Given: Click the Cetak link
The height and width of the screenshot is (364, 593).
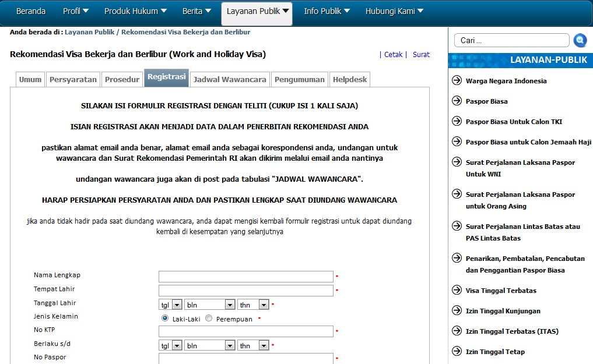Looking at the screenshot, I should 394,54.
